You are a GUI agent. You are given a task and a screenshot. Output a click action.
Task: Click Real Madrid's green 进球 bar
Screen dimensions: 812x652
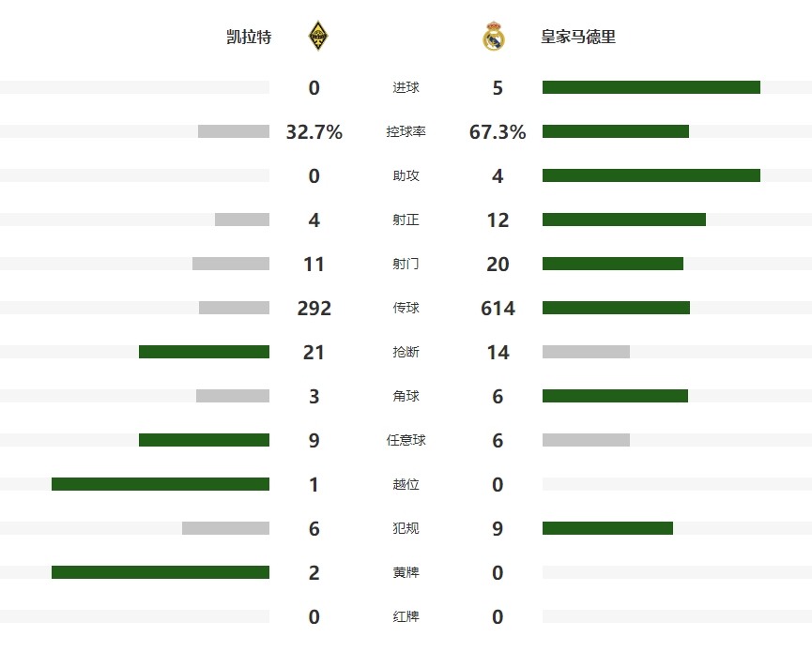coord(651,88)
